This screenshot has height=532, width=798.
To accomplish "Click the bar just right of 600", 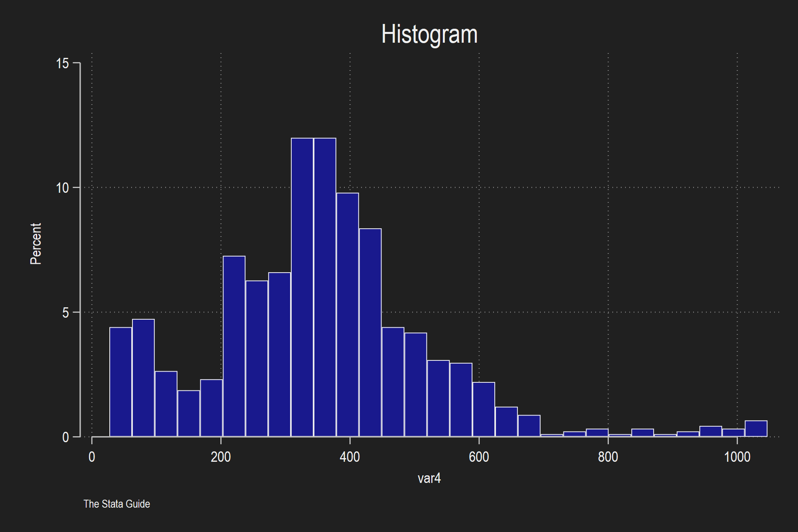I will point(484,409).
